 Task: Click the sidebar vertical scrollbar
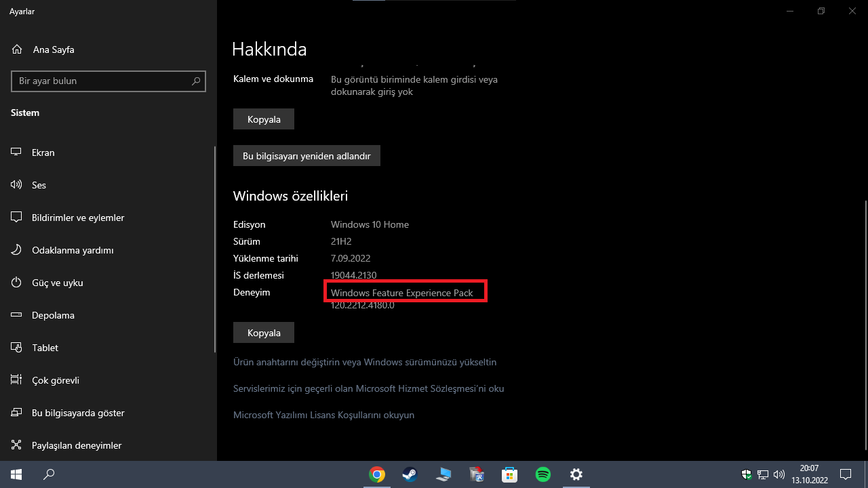pyautogui.click(x=215, y=251)
